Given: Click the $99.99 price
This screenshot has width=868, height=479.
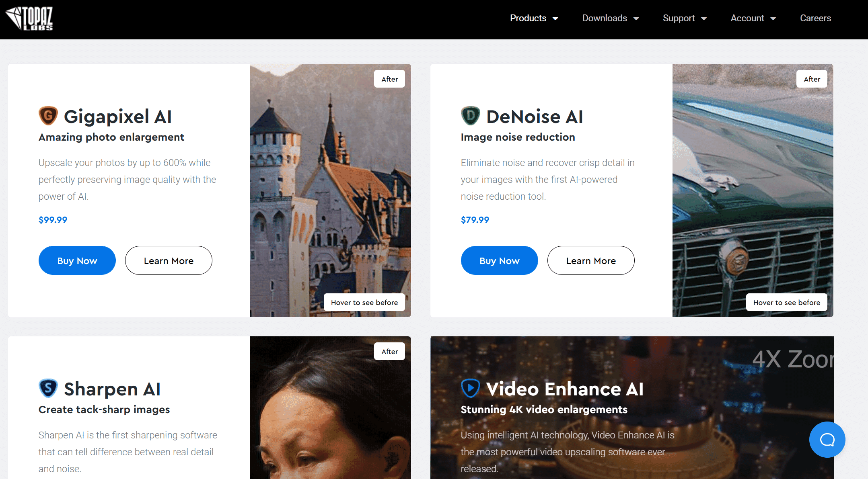Looking at the screenshot, I should point(53,220).
